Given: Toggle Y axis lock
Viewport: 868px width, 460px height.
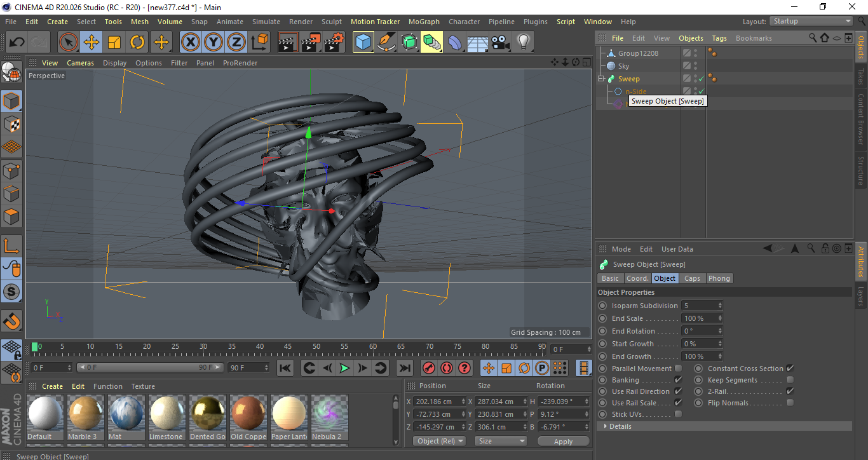Looking at the screenshot, I should coord(214,43).
